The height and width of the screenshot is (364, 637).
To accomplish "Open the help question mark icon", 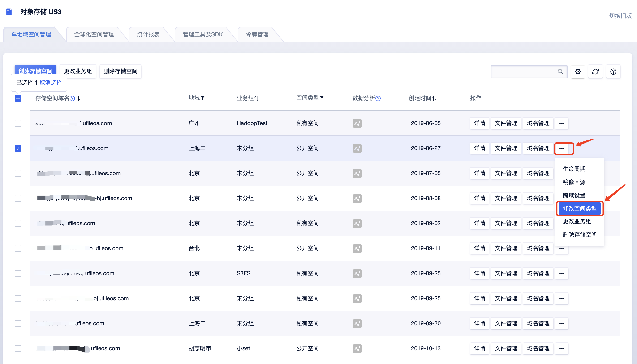I will point(613,72).
